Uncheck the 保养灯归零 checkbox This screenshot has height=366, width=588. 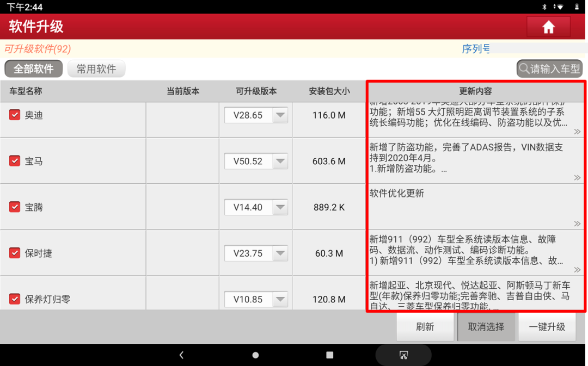click(x=15, y=299)
